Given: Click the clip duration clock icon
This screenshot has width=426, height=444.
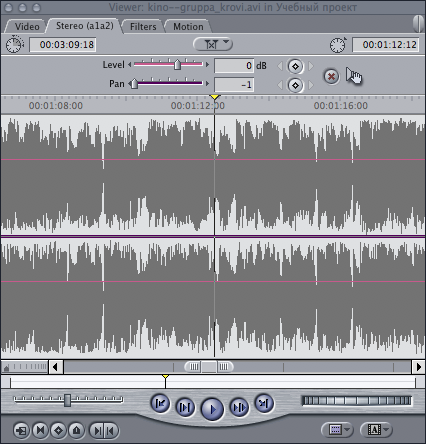Looking at the screenshot, I should tap(15, 44).
